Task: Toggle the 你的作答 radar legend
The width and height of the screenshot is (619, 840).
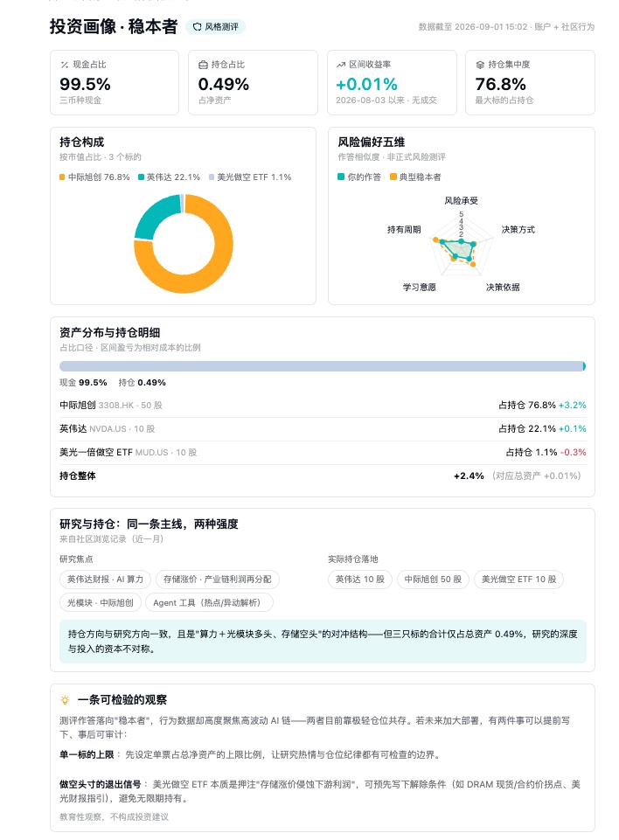Action: (x=359, y=177)
